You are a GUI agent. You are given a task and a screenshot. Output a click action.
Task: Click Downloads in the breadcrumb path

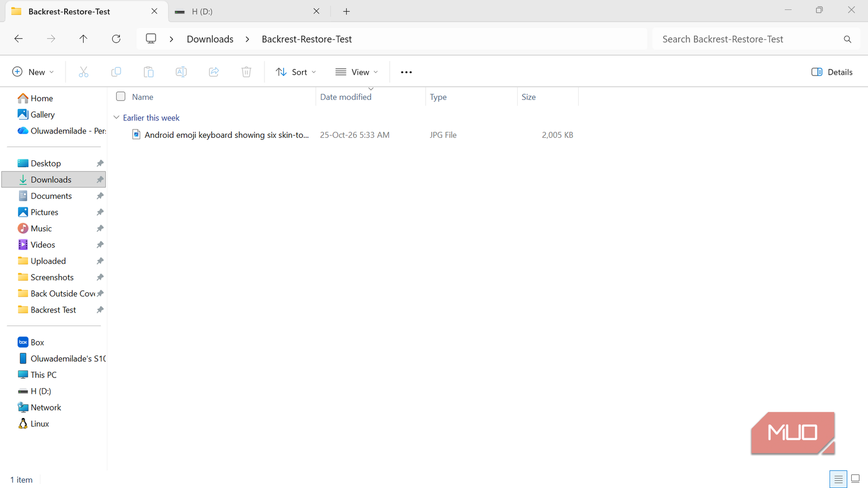click(x=210, y=39)
